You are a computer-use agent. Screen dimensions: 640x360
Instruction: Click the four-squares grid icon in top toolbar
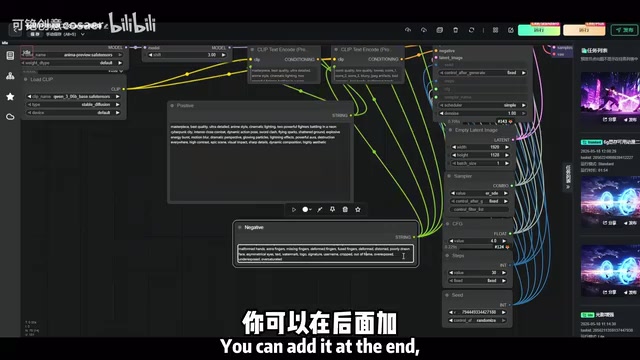pyautogui.click(x=495, y=30)
